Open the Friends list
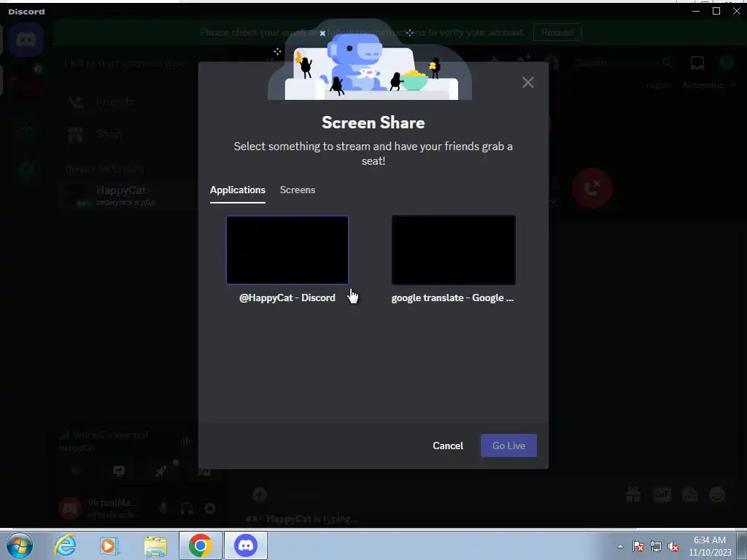 point(115,101)
